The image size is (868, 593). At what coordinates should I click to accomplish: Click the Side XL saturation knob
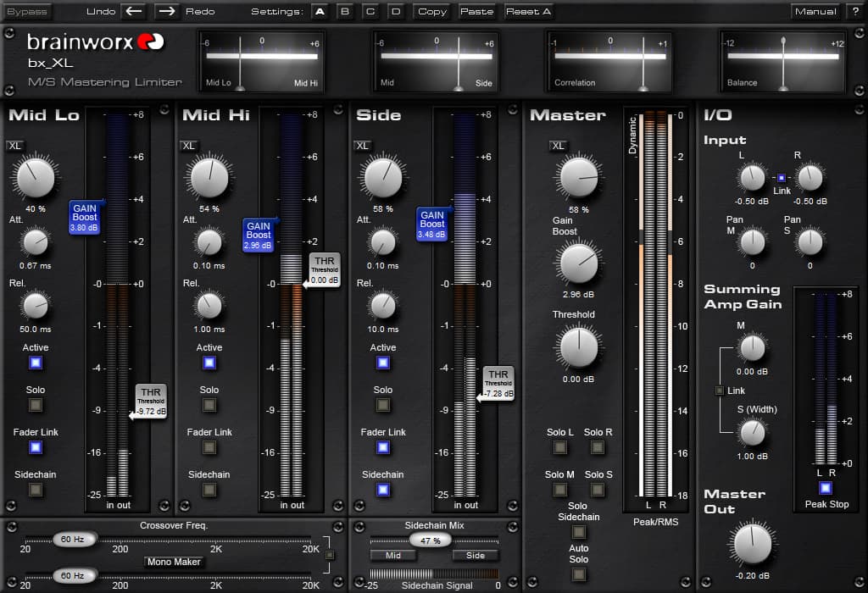(x=382, y=178)
